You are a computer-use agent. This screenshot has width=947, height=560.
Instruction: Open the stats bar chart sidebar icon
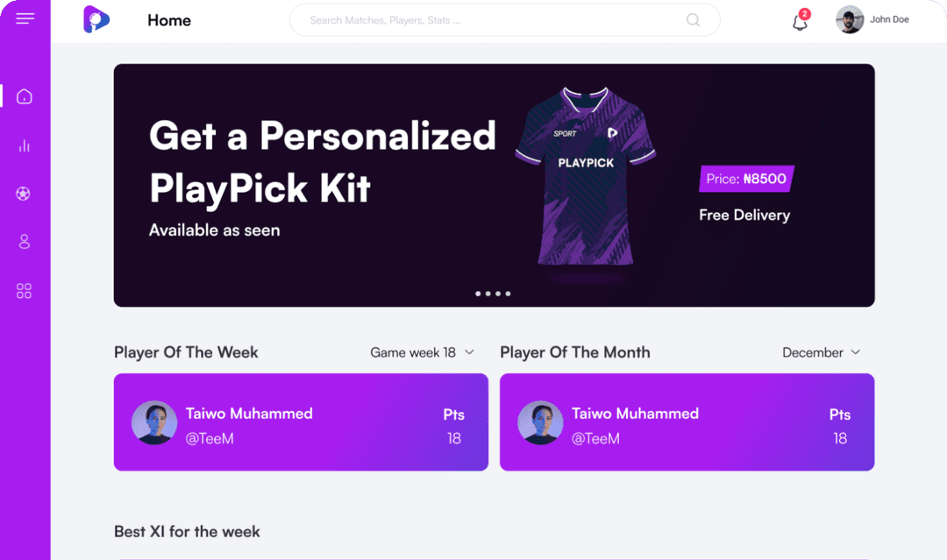click(25, 145)
